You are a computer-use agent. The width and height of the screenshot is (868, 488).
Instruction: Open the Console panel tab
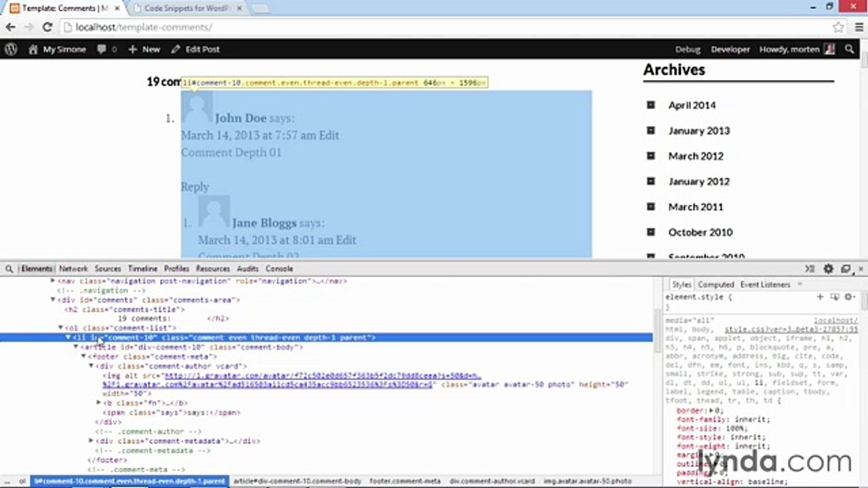279,268
